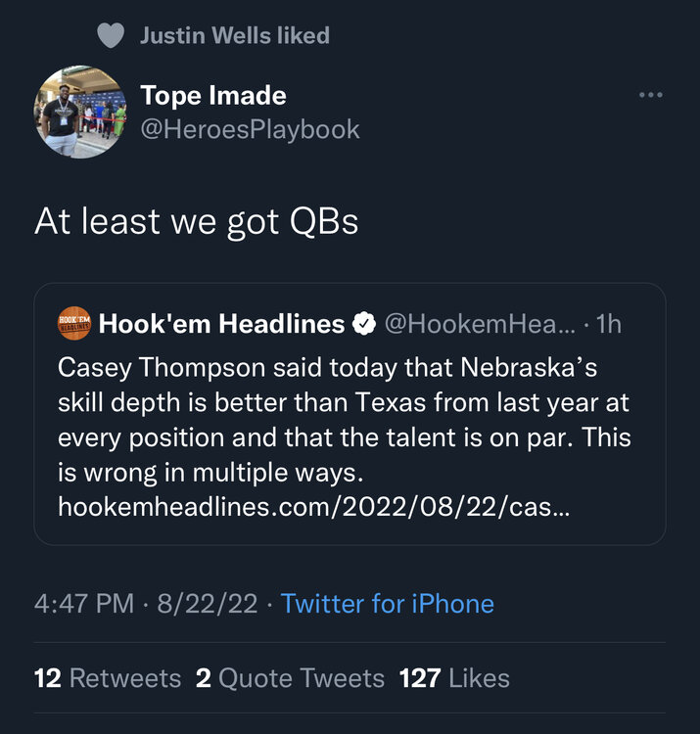Click the verified badge on Hook'em Headlines
This screenshot has height=734, width=700.
(364, 324)
